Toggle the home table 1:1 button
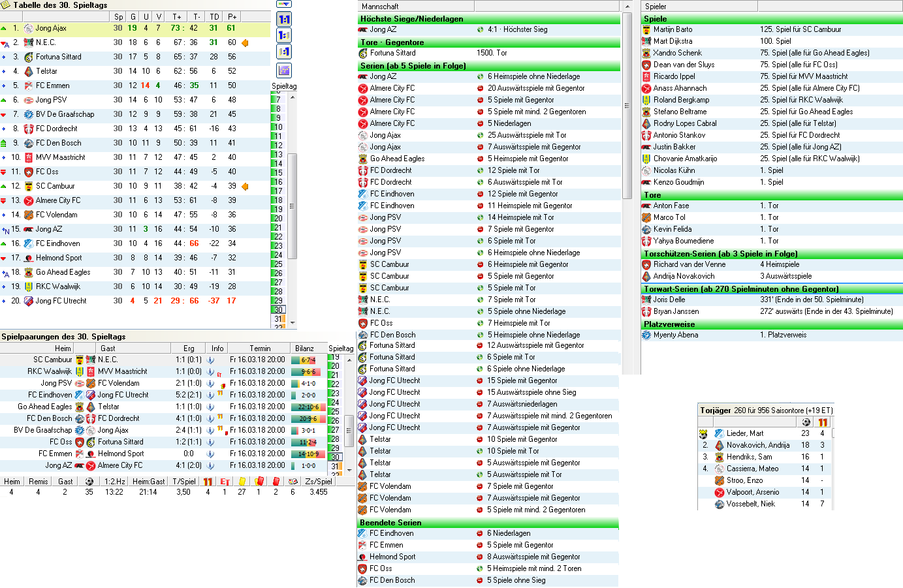The height and width of the screenshot is (588, 903). 284,35
